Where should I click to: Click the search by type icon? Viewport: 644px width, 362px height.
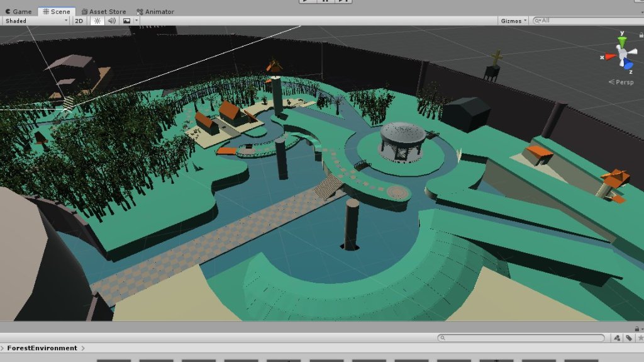[x=618, y=338]
